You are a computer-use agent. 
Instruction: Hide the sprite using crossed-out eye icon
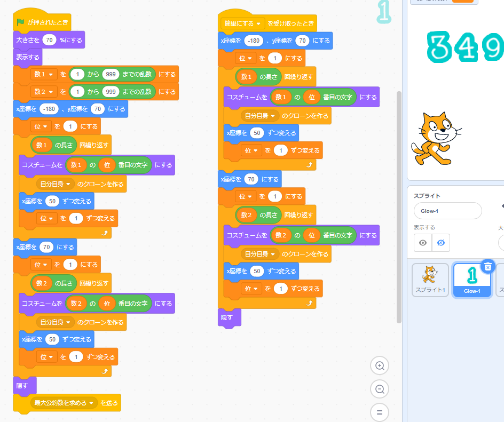pos(440,243)
